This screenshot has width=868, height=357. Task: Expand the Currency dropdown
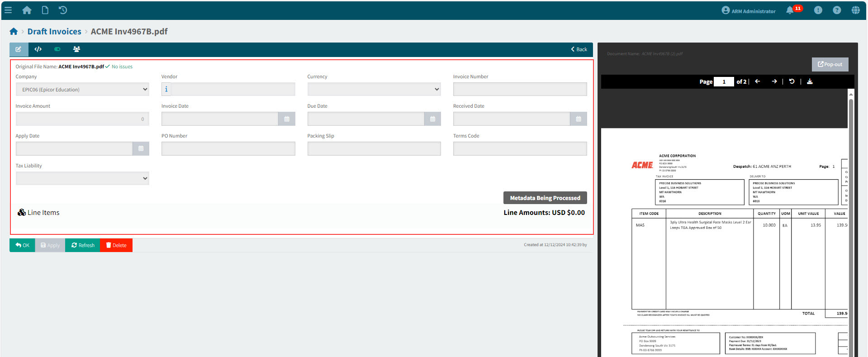[374, 90]
